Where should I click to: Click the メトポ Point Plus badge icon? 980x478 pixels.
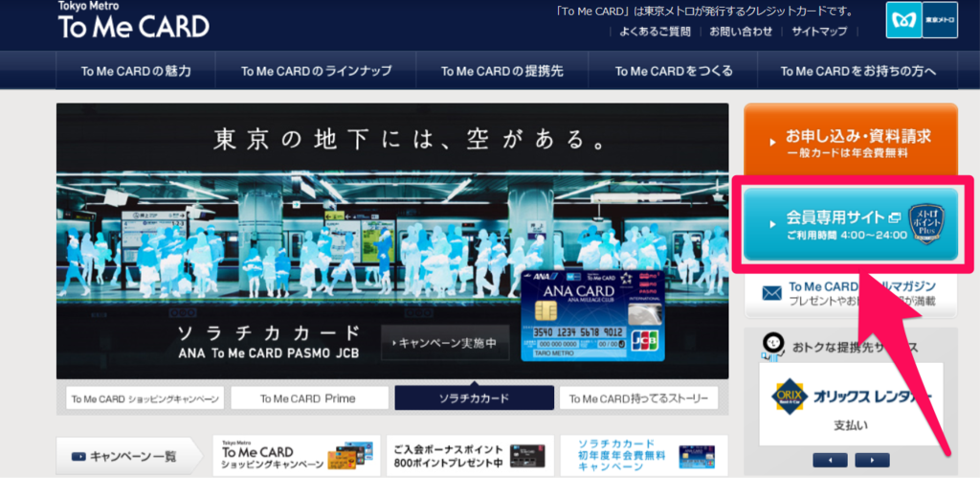926,224
